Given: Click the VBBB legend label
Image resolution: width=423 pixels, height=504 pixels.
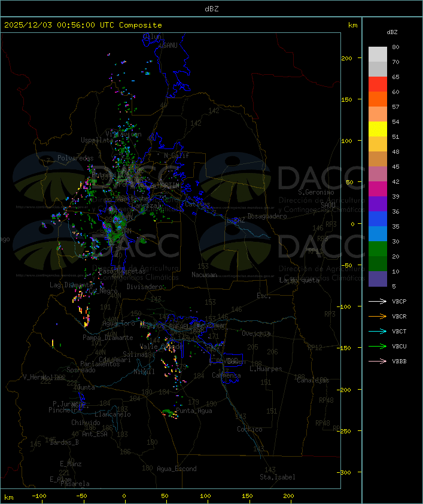Looking at the screenshot, I should pyautogui.click(x=399, y=362).
